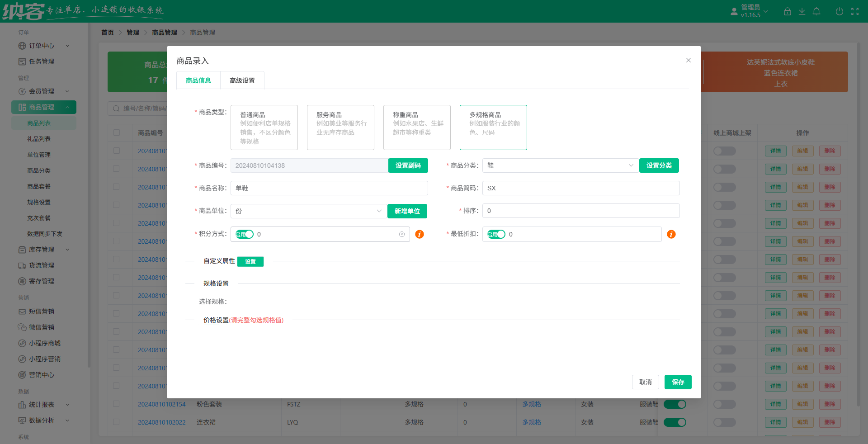Viewport: 868px width, 444px height.
Task: Open the 商品分类 dropdown
Action: (560, 165)
